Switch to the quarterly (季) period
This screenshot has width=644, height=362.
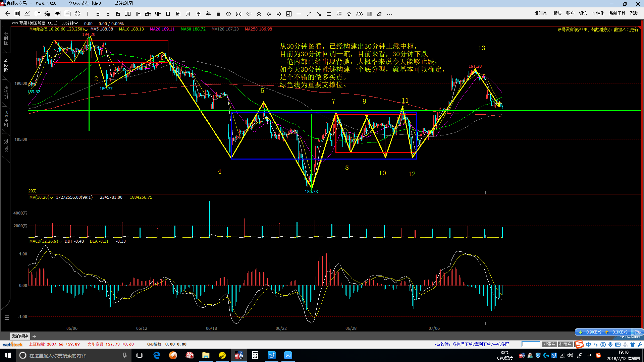tap(198, 14)
